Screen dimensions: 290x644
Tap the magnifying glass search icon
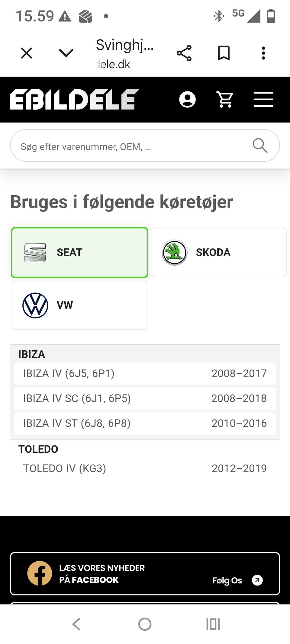click(x=260, y=146)
